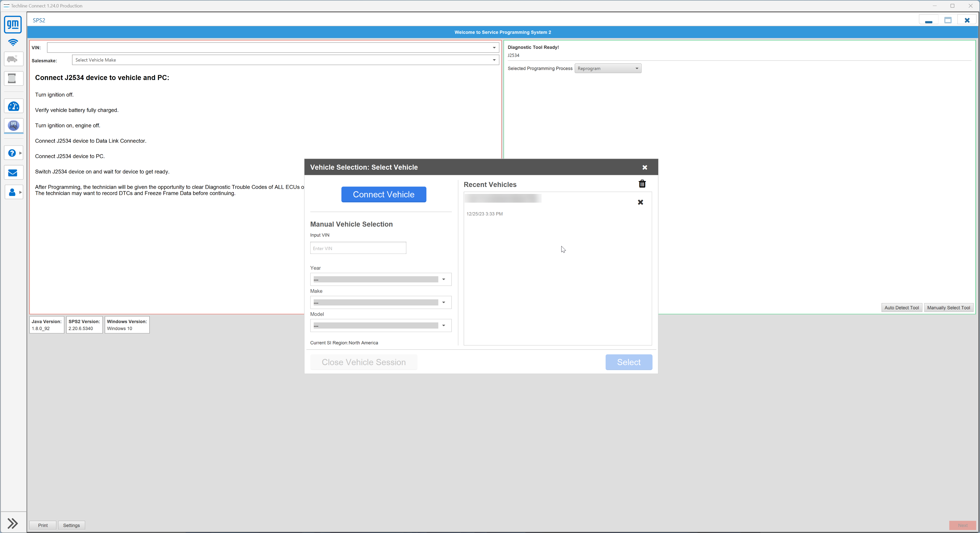Expand sidebar with double chevron icon
Viewport: 980px width, 533px height.
(13, 524)
